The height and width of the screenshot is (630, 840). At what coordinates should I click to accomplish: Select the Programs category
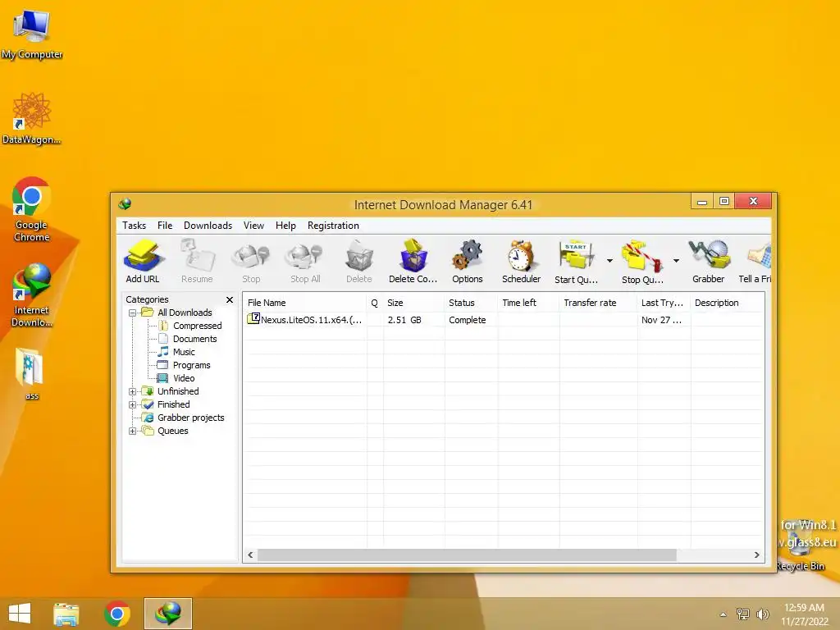(192, 365)
